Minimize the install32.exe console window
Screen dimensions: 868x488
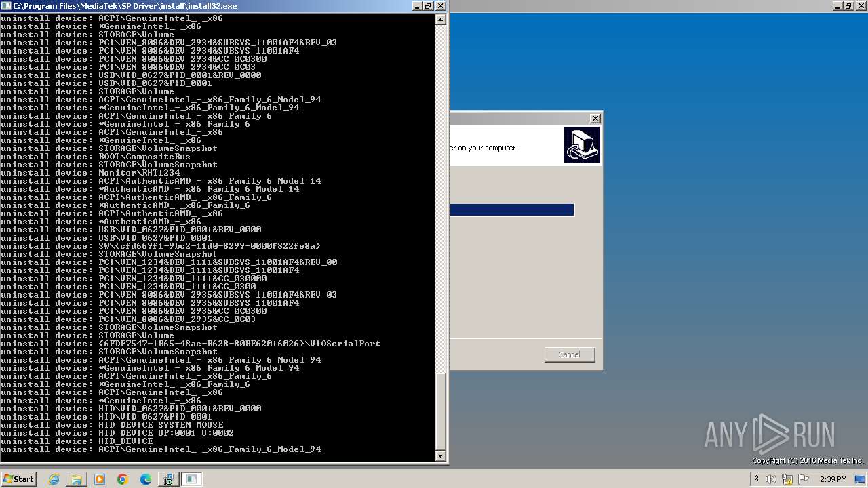point(417,5)
